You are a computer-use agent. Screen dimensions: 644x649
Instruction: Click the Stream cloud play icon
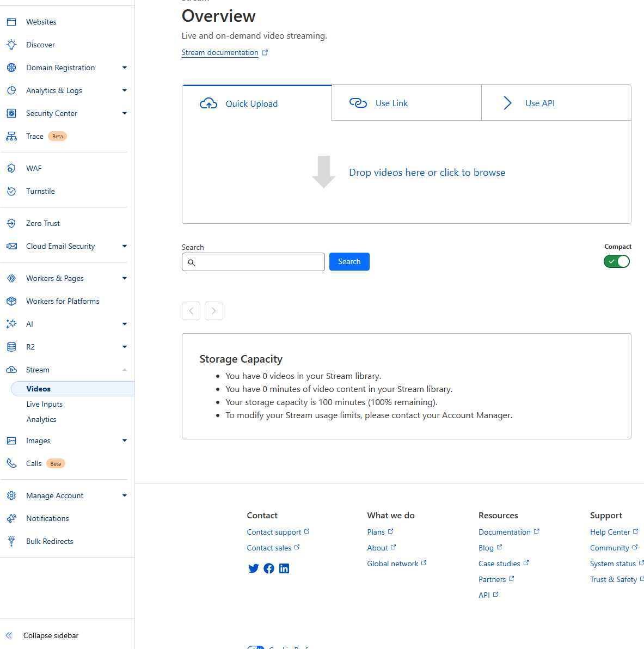click(11, 370)
